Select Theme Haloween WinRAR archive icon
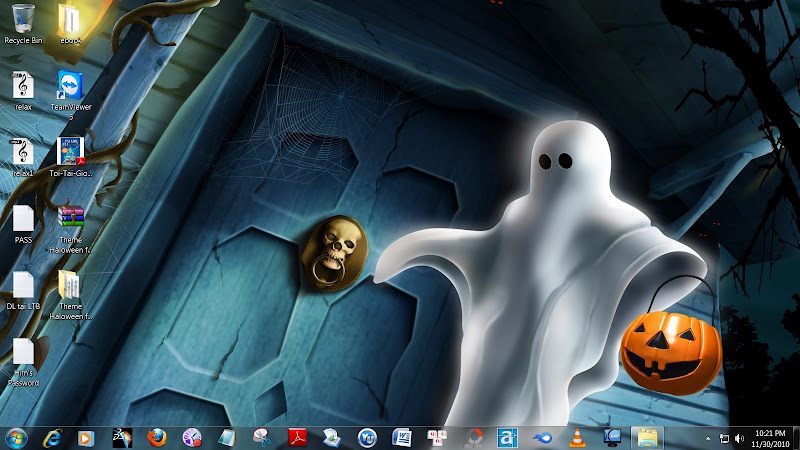The image size is (800, 450). pyautogui.click(x=70, y=229)
